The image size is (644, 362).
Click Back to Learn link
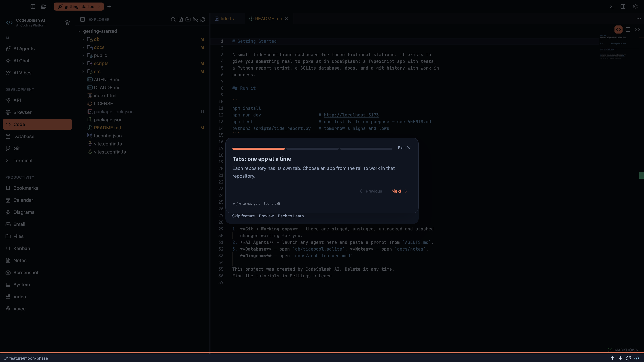pyautogui.click(x=291, y=216)
